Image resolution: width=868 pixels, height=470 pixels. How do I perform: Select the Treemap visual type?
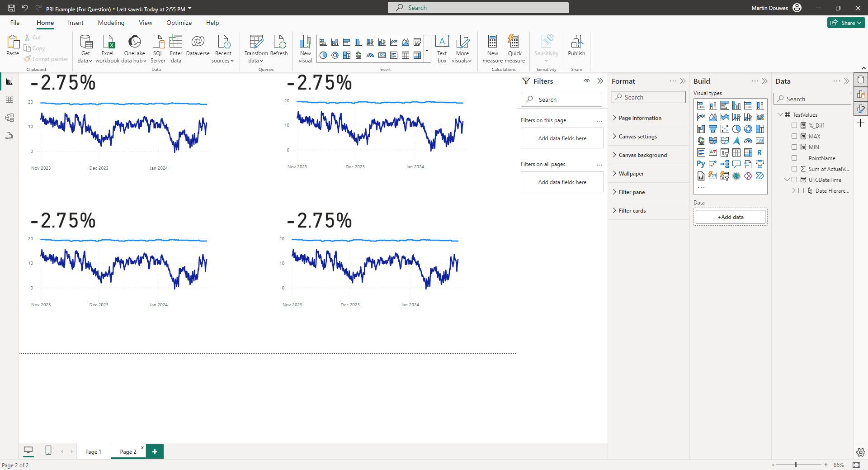[x=760, y=129]
